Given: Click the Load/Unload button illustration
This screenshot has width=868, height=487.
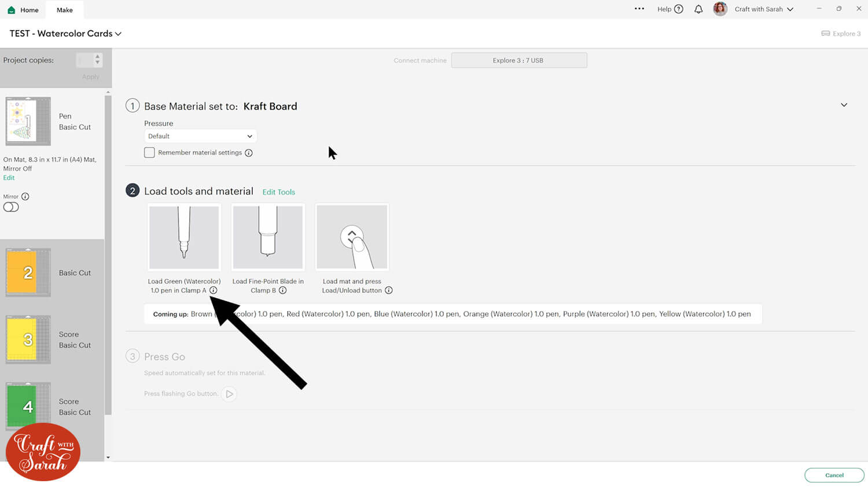Looking at the screenshot, I should pyautogui.click(x=352, y=237).
